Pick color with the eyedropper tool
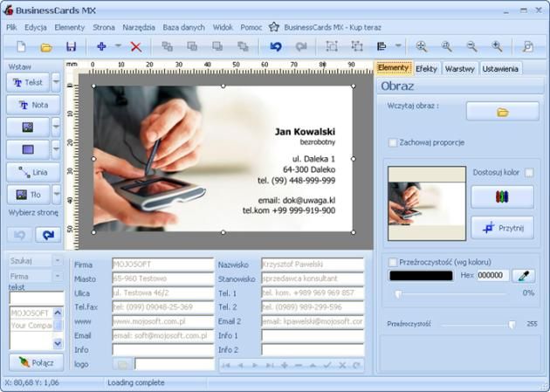This screenshot has width=550, height=392. pyautogui.click(x=523, y=275)
